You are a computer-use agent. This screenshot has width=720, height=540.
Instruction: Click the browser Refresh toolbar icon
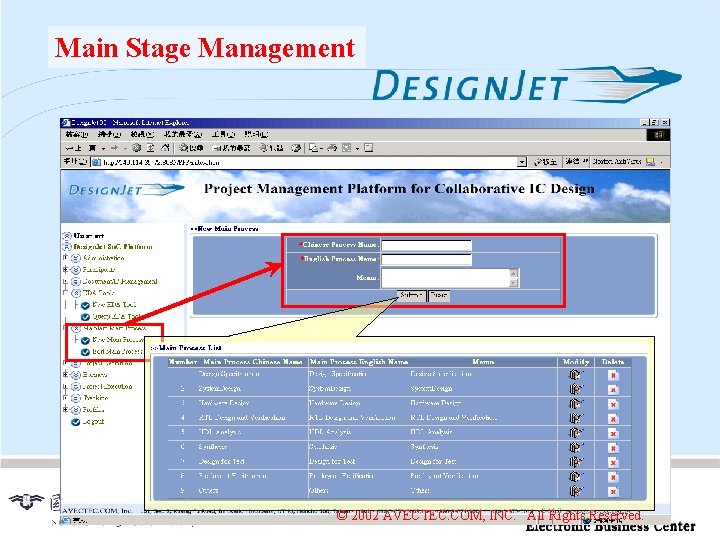click(151, 148)
